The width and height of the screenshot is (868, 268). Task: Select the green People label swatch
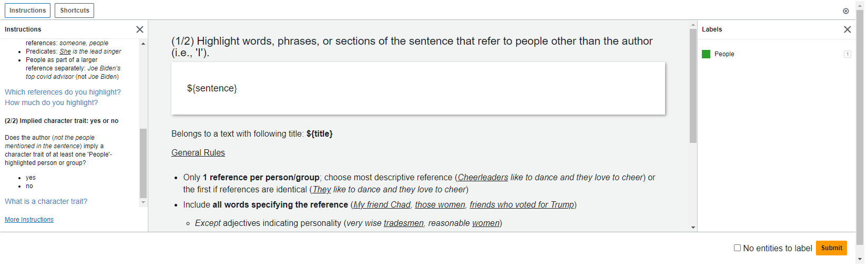pos(706,54)
